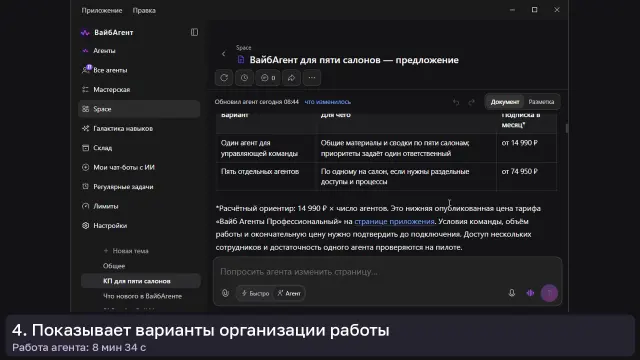Open the Общее topic
The height and width of the screenshot is (360, 640).
pyautogui.click(x=114, y=266)
